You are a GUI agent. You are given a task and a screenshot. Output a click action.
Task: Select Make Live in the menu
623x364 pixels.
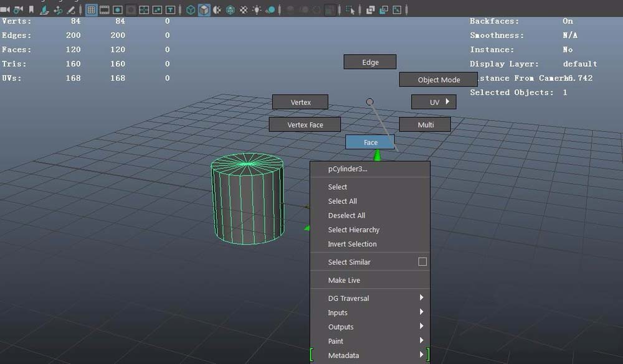tap(344, 280)
